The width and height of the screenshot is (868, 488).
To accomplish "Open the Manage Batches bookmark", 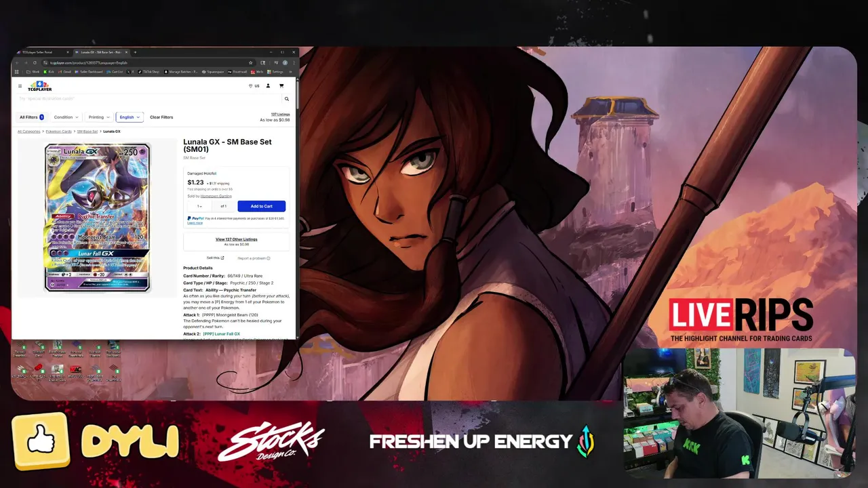I will (x=180, y=72).
